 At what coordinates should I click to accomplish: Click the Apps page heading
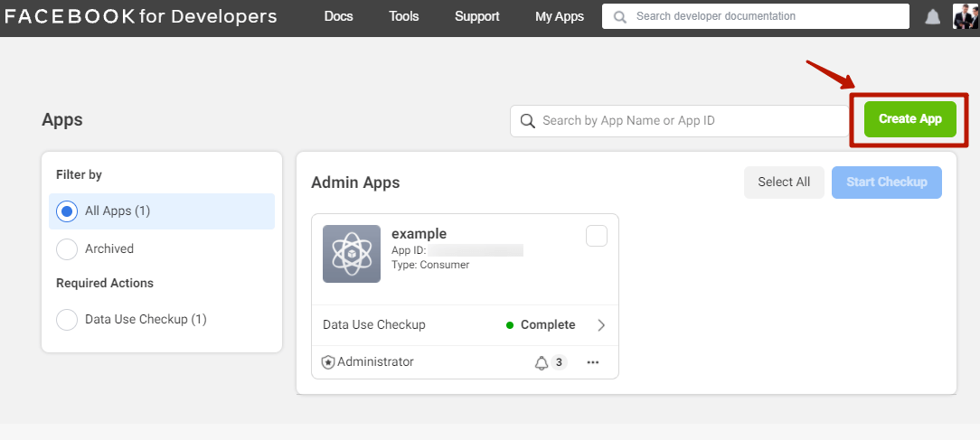point(61,120)
